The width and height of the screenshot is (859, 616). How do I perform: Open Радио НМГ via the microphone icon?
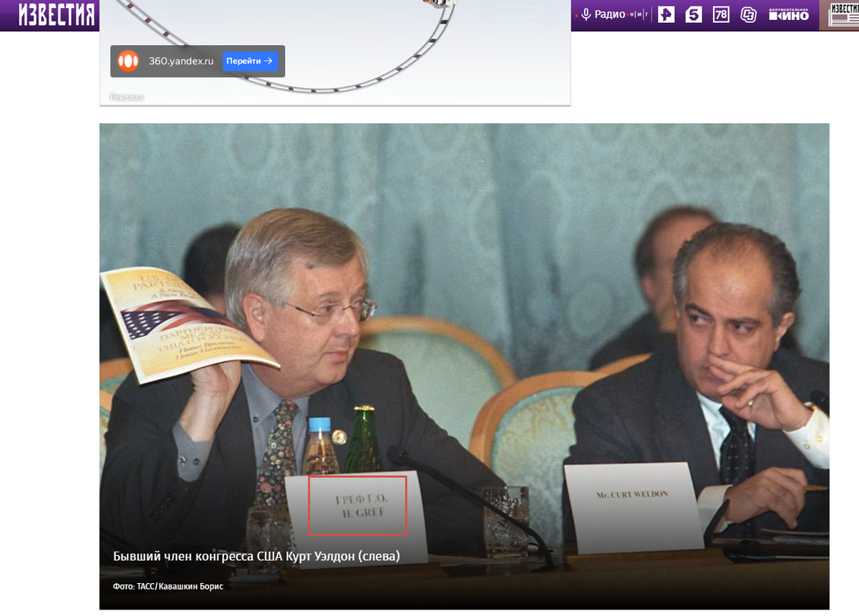(586, 14)
